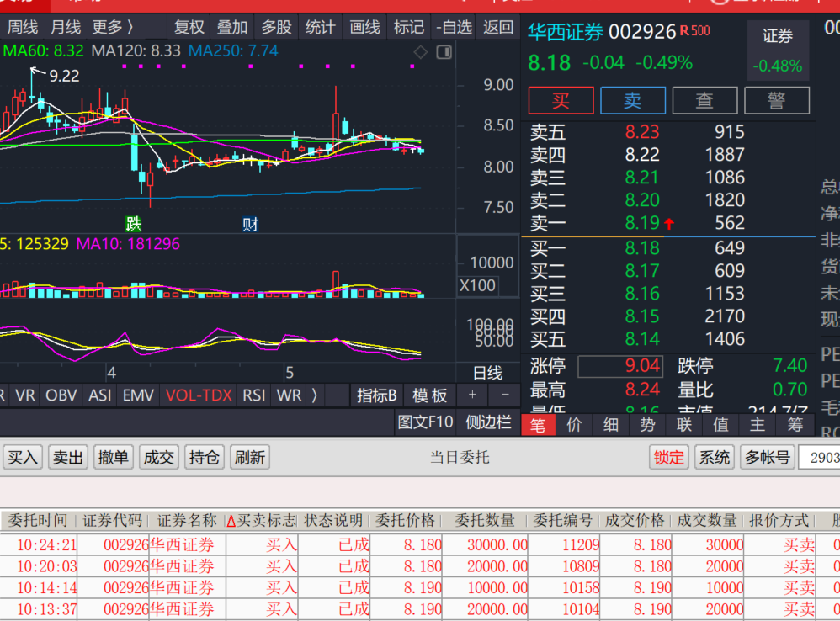This screenshot has width=840, height=621.
Task: Select the order row at 10:24:21
Action: 420,545
